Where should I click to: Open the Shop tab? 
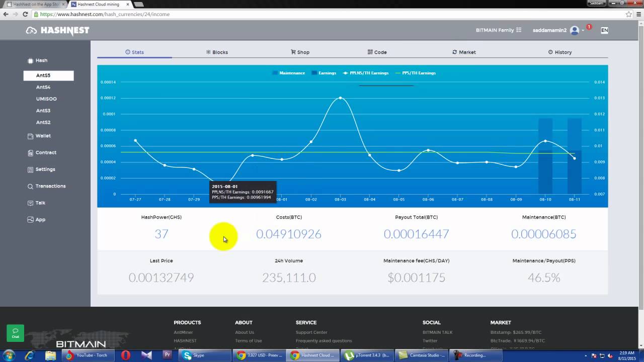coord(300,52)
